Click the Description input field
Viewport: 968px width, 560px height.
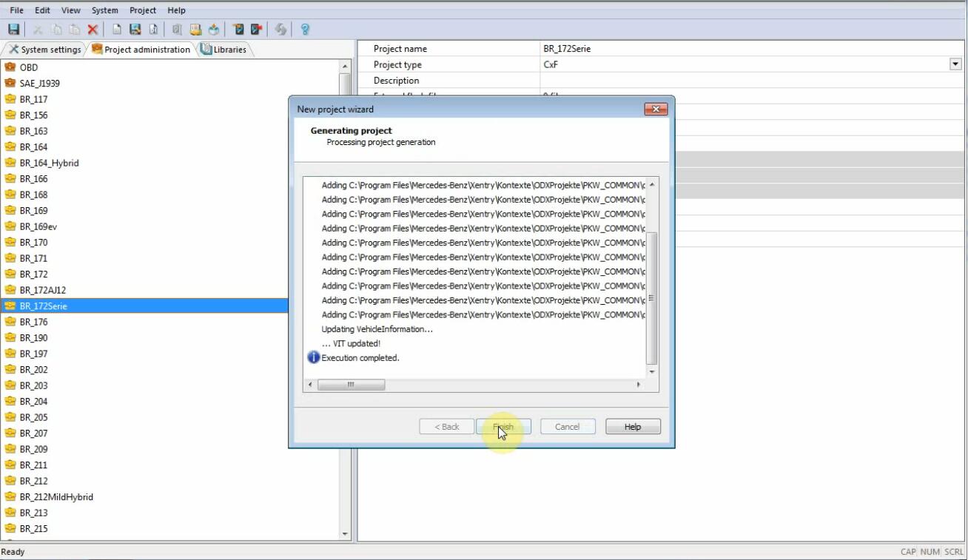point(747,81)
